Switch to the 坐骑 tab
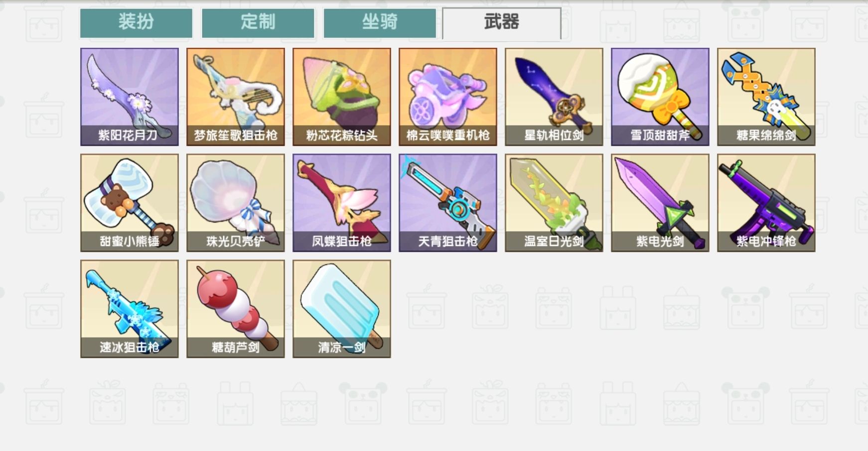 click(x=380, y=23)
